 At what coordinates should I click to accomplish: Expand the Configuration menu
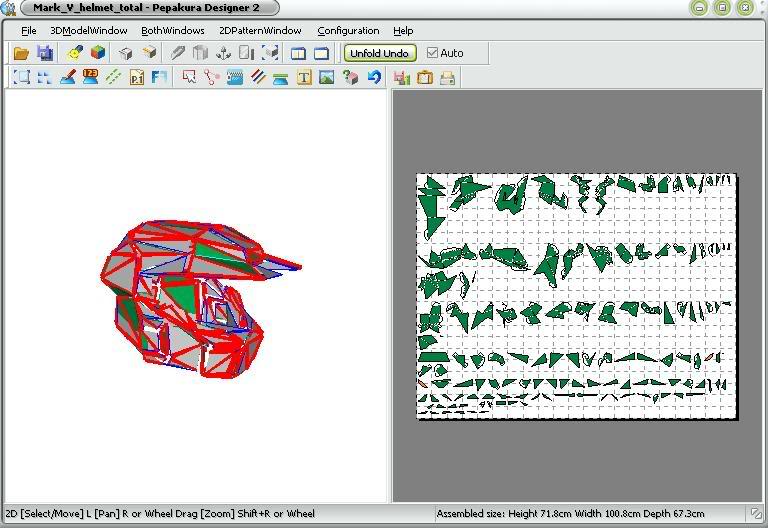[348, 31]
